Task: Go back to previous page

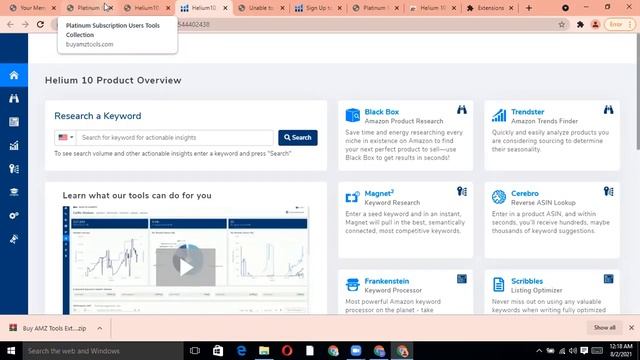Action: coord(10,24)
